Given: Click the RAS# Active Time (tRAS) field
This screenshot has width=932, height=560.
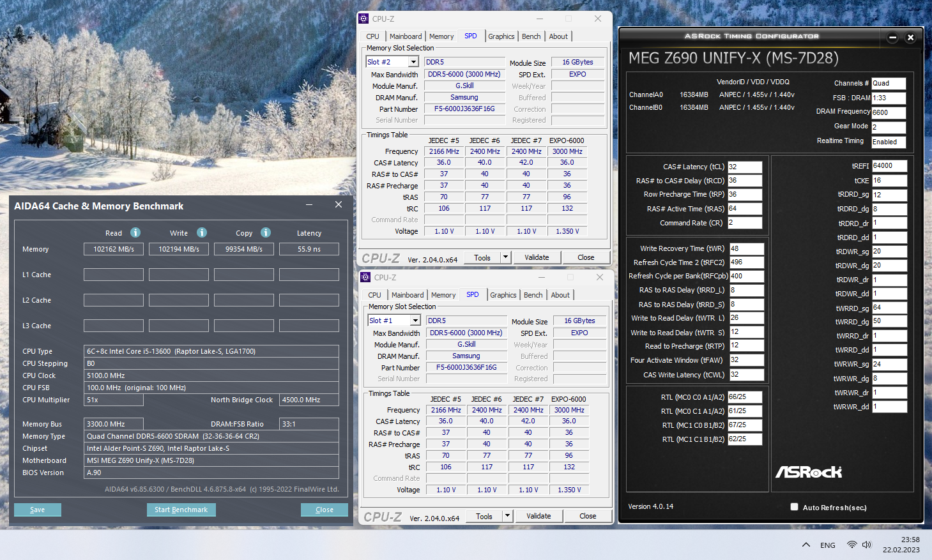Looking at the screenshot, I should (x=745, y=209).
